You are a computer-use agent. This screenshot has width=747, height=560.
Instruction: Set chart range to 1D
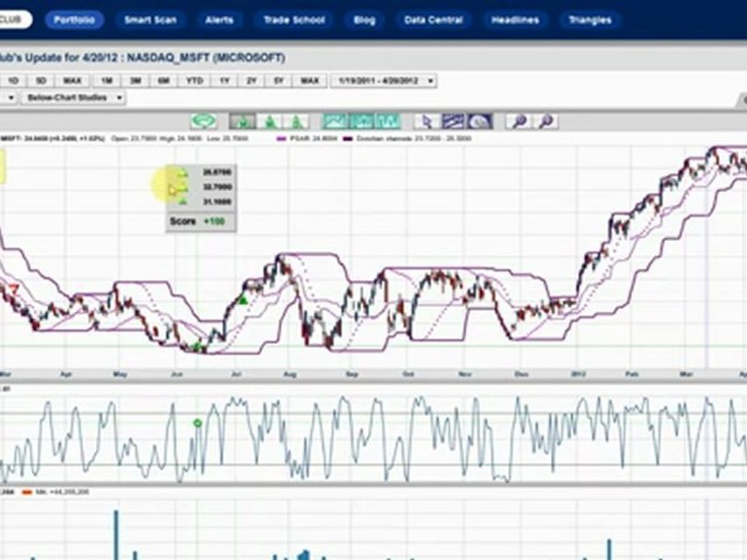pos(13,81)
